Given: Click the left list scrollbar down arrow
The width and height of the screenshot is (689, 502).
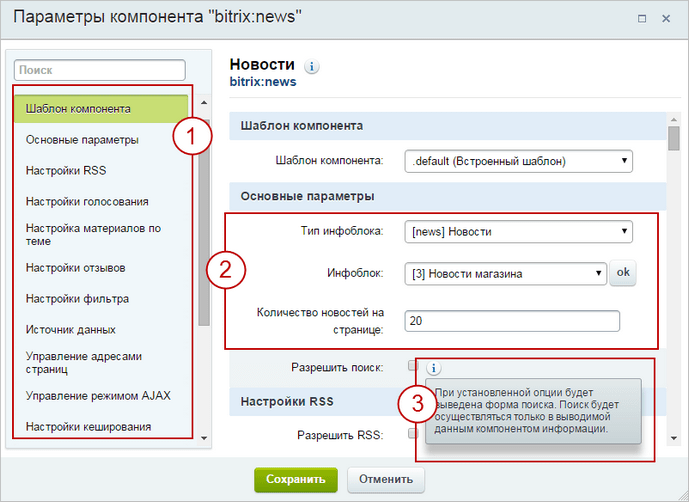Looking at the screenshot, I should tap(203, 438).
